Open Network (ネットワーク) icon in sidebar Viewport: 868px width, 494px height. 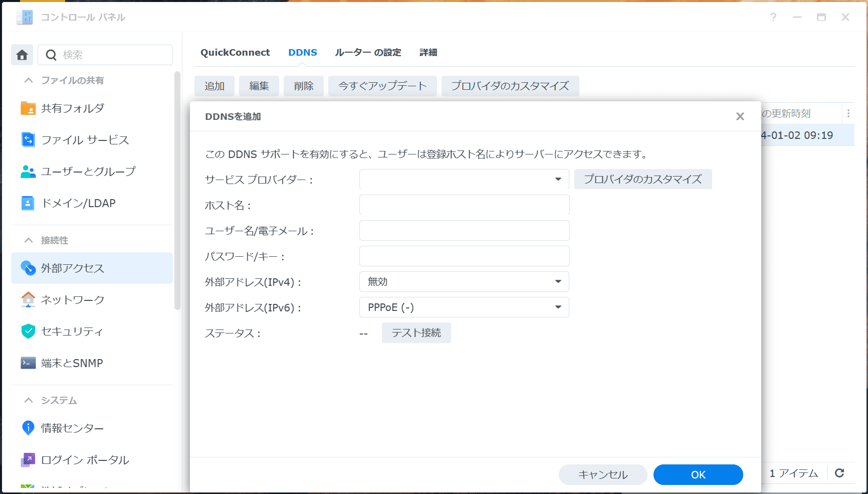[28, 299]
